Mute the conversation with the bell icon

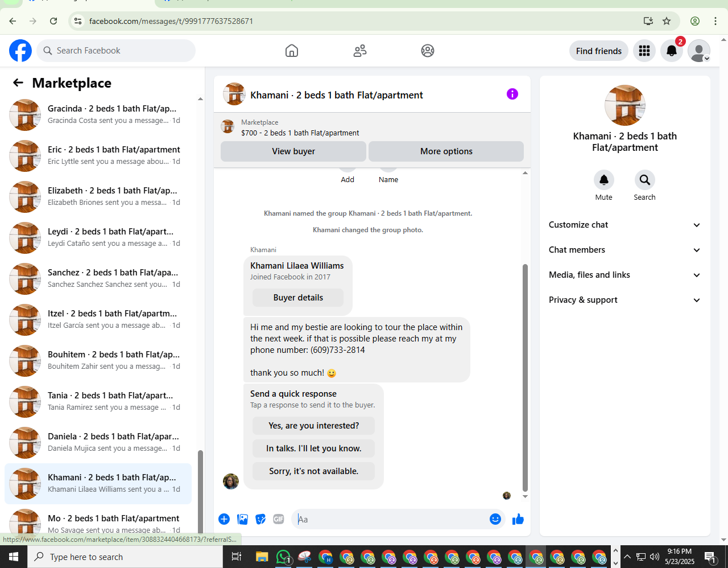click(604, 180)
